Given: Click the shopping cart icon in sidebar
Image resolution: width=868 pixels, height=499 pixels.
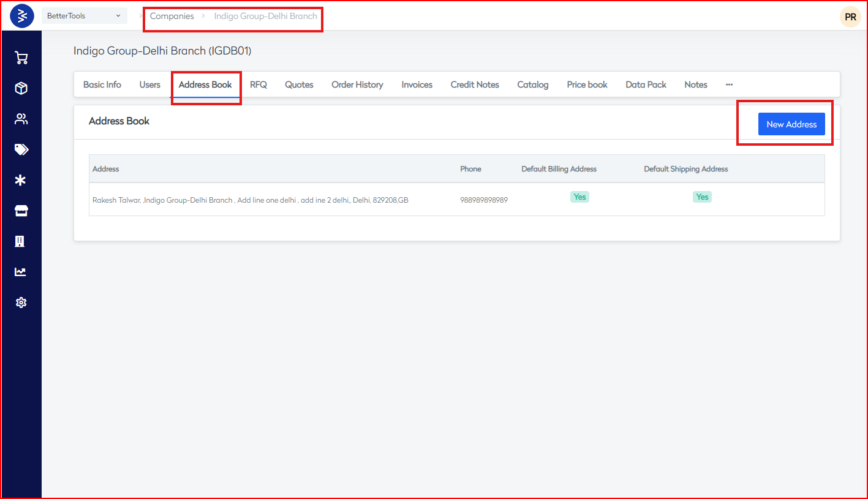Looking at the screenshot, I should 21,58.
